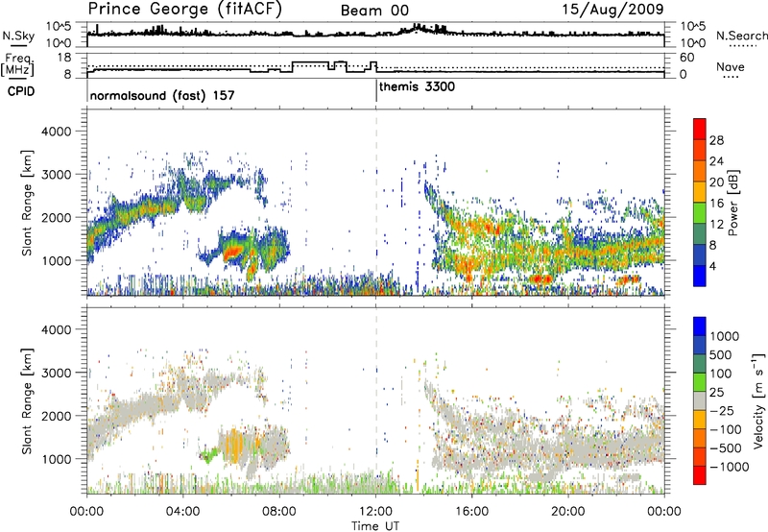Click the 2000 tick of the velocity panel

coord(56,416)
